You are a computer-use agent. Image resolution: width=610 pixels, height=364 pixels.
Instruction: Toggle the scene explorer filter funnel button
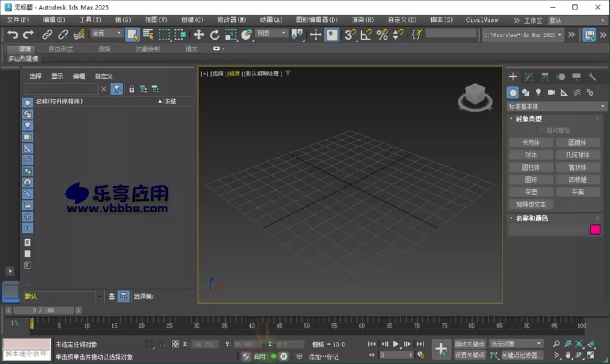click(x=117, y=89)
